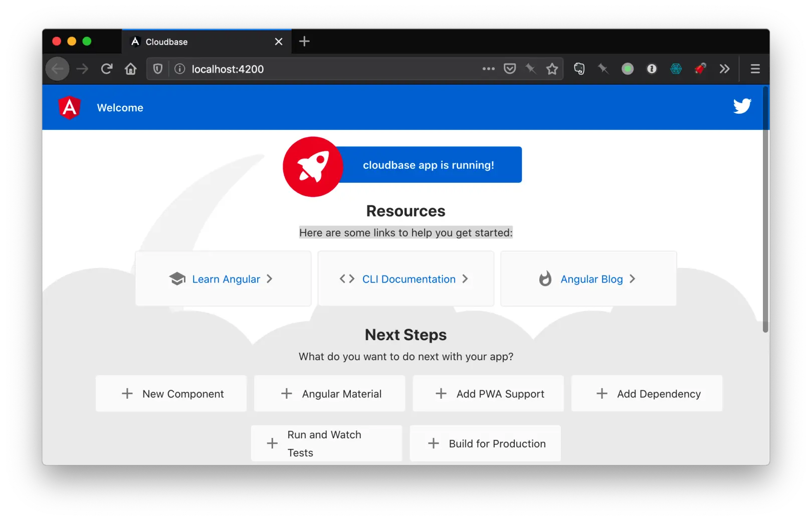Save the page to Pocket
Screen dimensions: 812x521
pos(510,69)
